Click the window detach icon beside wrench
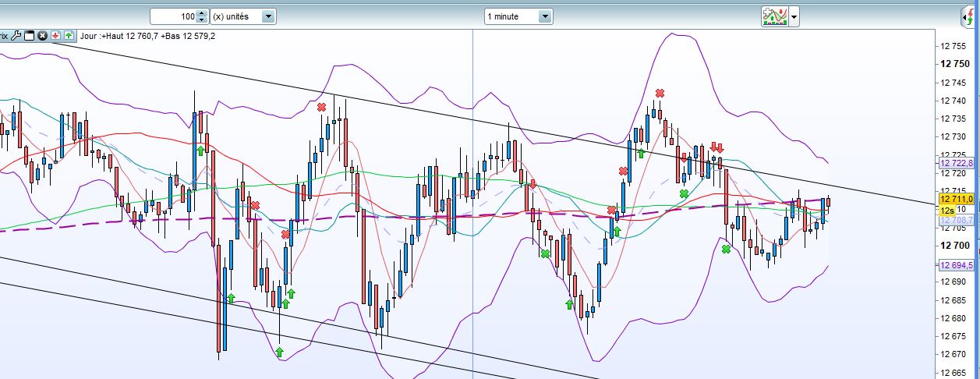980x379 pixels. pos(30,35)
